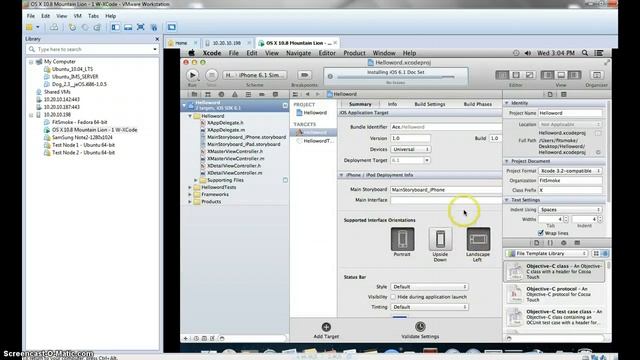This screenshot has height=360, width=640.
Task: Open the Project Format dropdown
Action: click(570, 171)
